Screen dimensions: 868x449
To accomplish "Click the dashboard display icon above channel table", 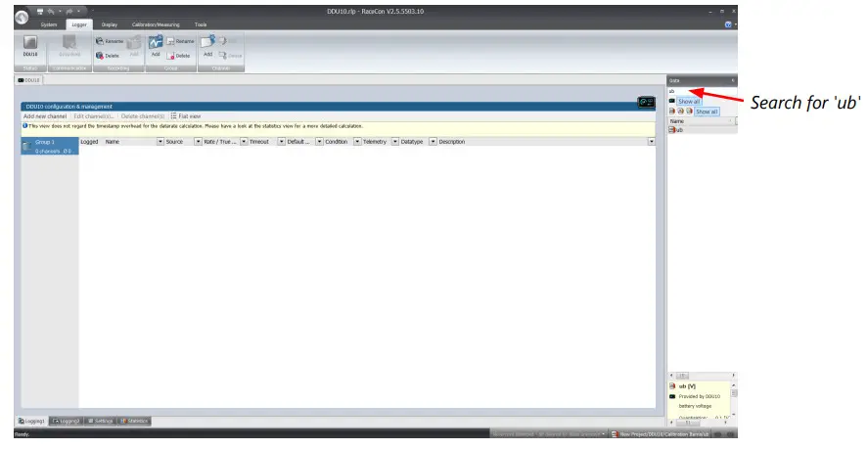I will [x=646, y=102].
